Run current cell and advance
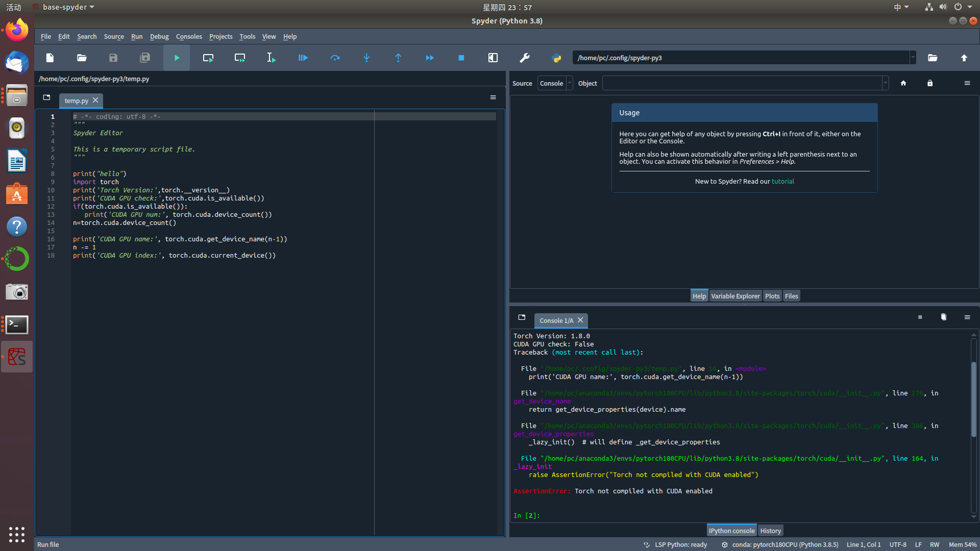This screenshot has width=980, height=551. (240, 58)
